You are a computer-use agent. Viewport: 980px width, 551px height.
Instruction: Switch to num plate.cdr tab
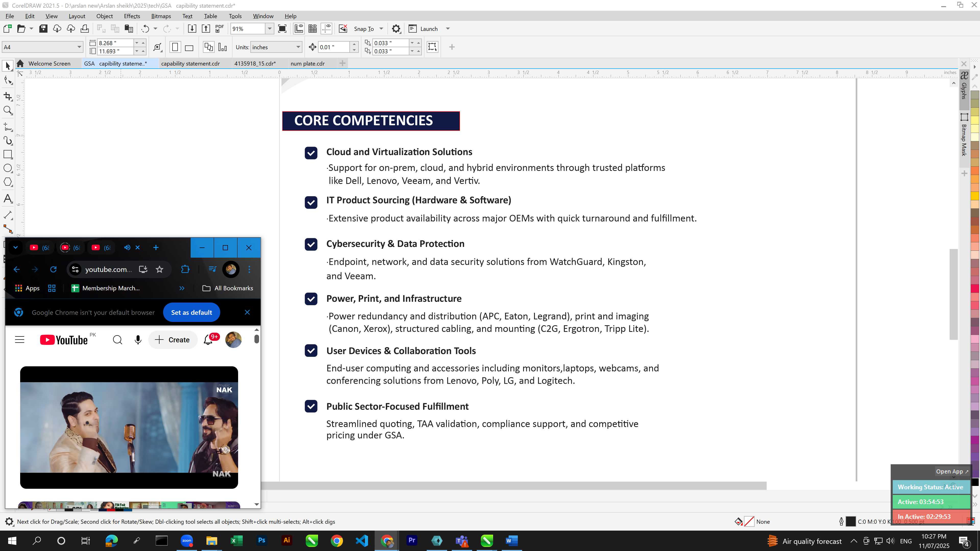click(307, 64)
